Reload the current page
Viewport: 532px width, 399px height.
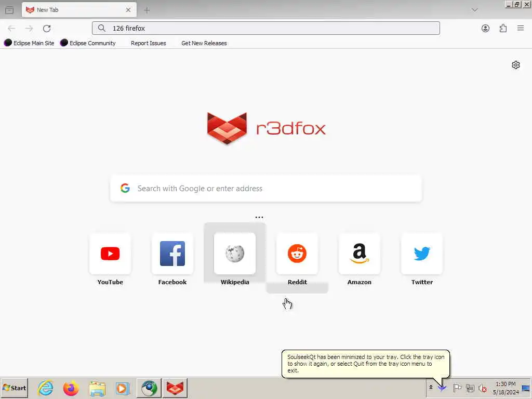click(47, 29)
